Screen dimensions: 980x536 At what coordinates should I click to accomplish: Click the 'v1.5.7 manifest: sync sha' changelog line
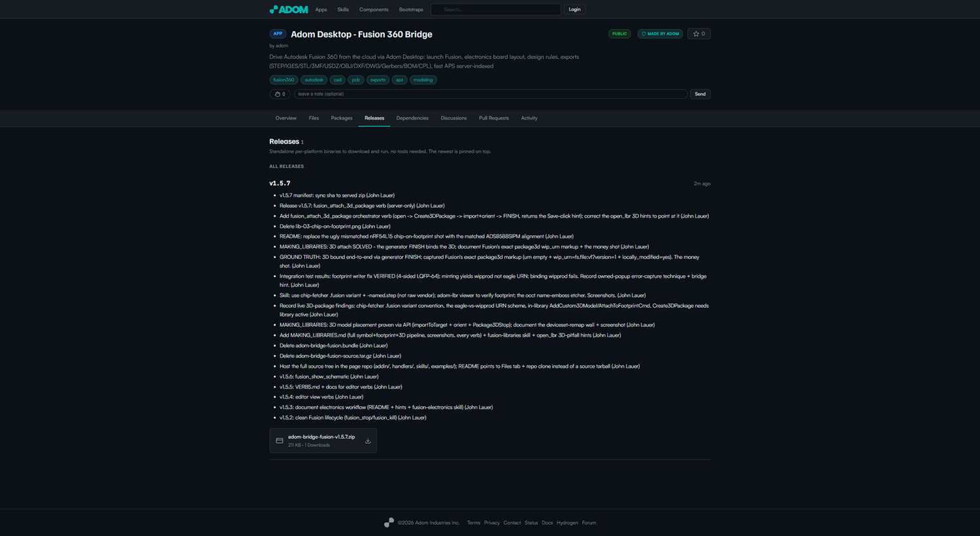click(337, 195)
